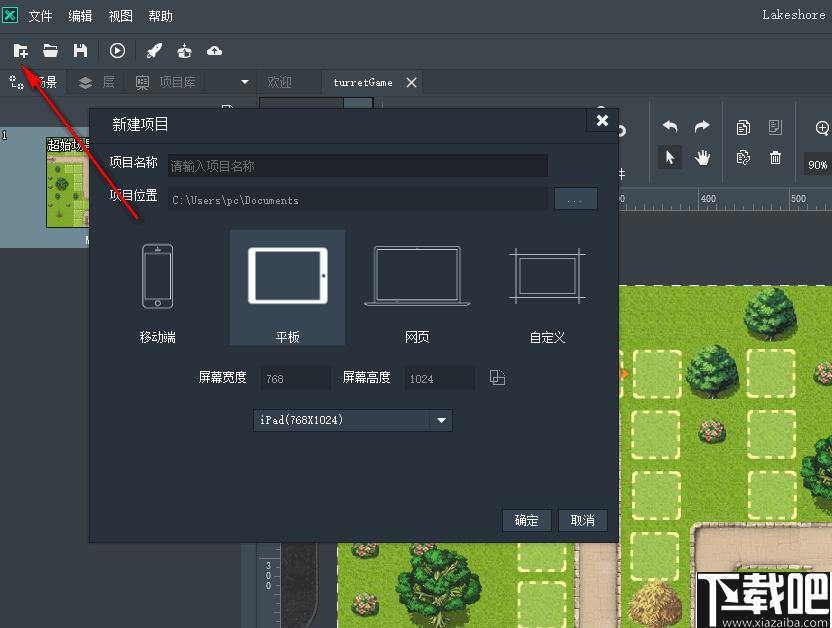Swap width and height orientation icon

point(497,378)
